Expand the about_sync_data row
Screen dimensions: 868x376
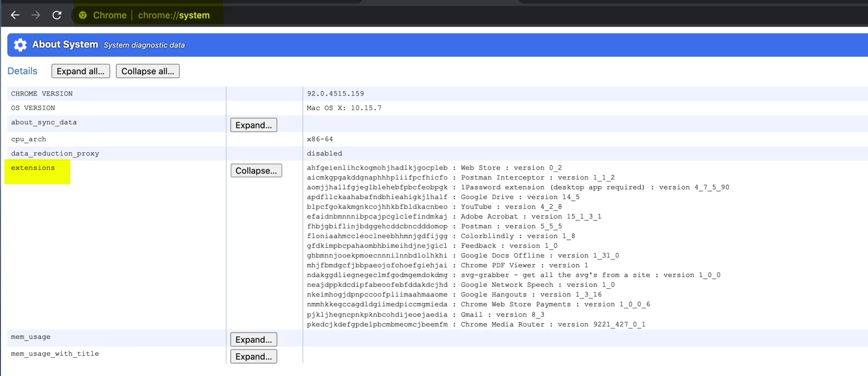point(254,125)
